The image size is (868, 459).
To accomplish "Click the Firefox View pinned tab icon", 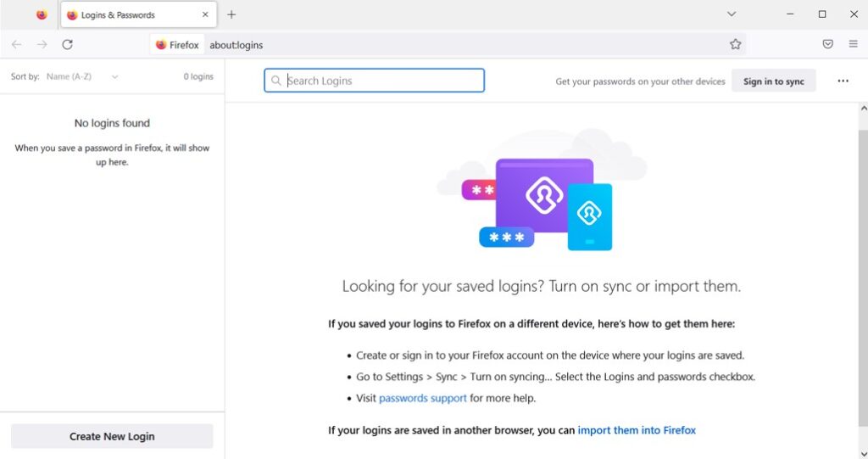I will tap(42, 14).
